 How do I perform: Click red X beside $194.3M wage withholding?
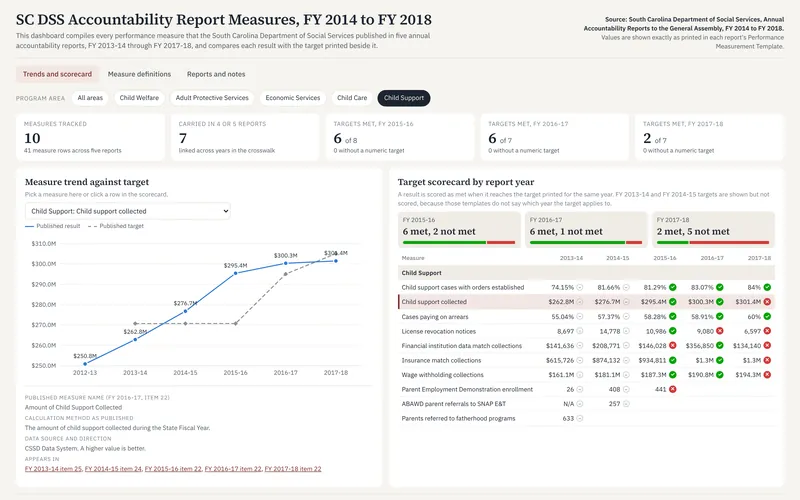click(767, 374)
